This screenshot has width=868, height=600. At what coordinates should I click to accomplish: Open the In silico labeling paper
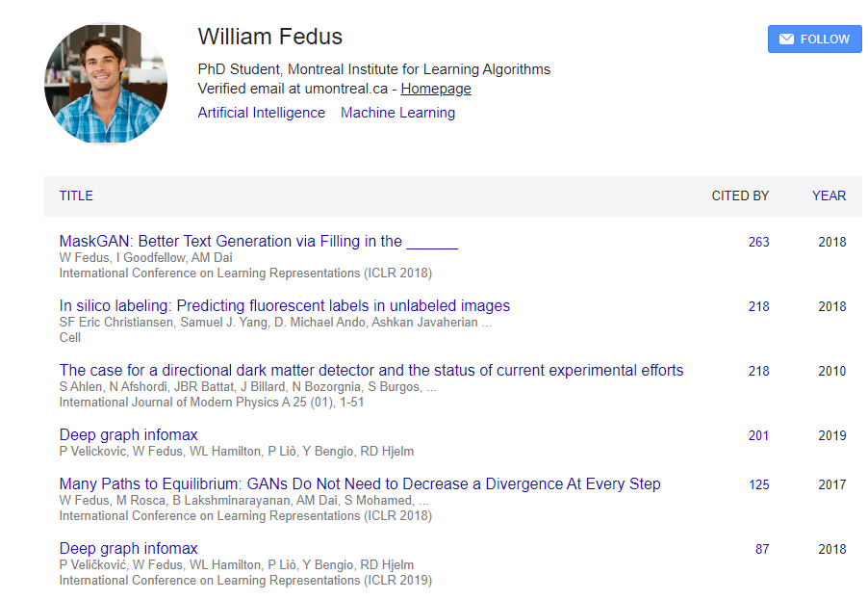coord(285,305)
